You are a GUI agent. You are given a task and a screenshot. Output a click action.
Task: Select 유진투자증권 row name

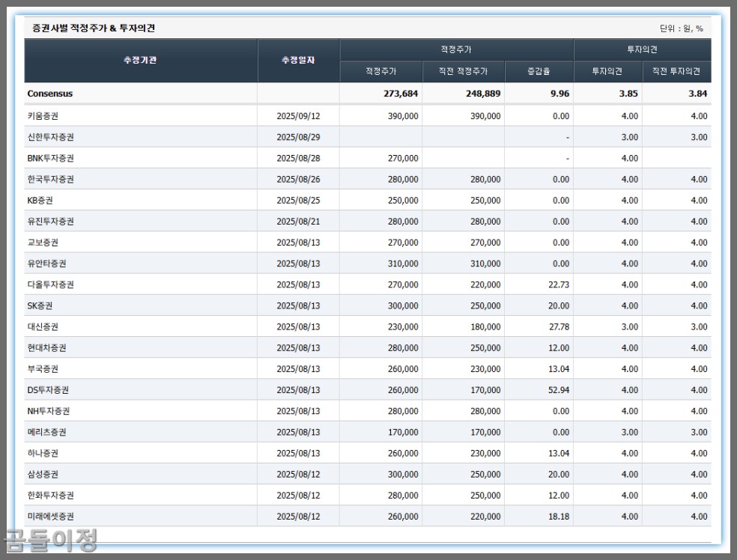tap(50, 222)
